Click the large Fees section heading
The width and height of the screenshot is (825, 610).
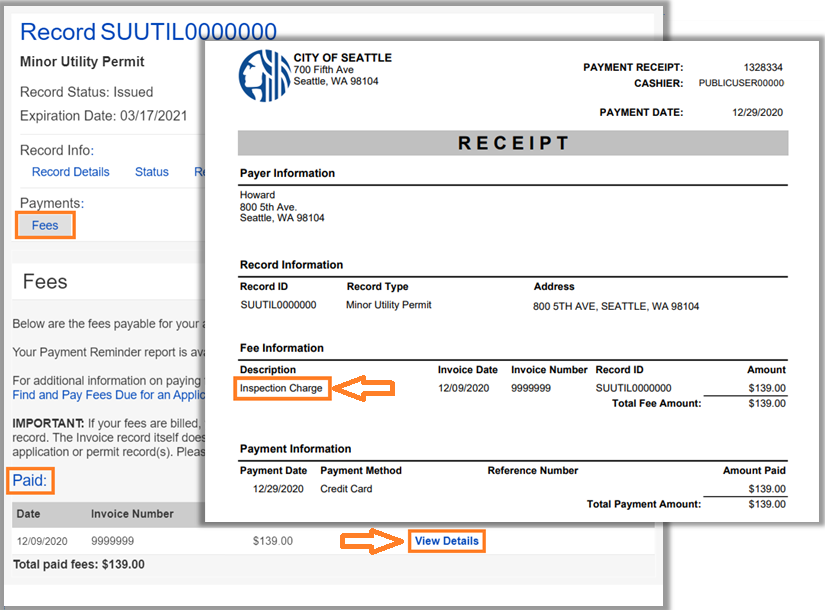tap(45, 282)
